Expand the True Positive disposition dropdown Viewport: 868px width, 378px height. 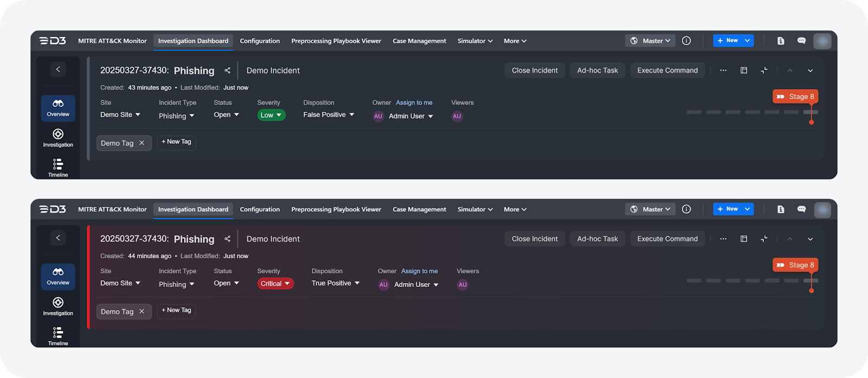[335, 283]
